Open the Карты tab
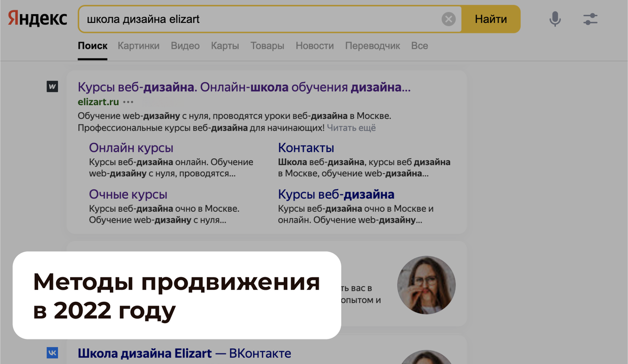Image resolution: width=628 pixels, height=364 pixels. [x=225, y=46]
